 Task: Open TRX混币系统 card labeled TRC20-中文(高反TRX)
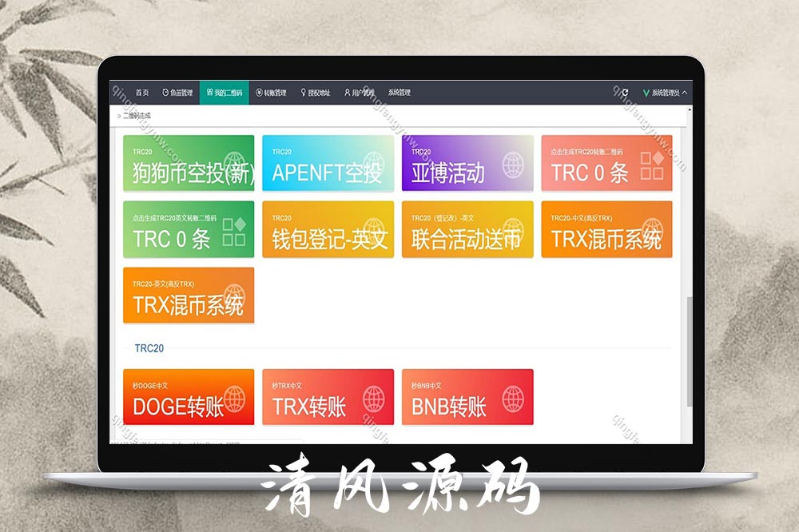pos(607,229)
